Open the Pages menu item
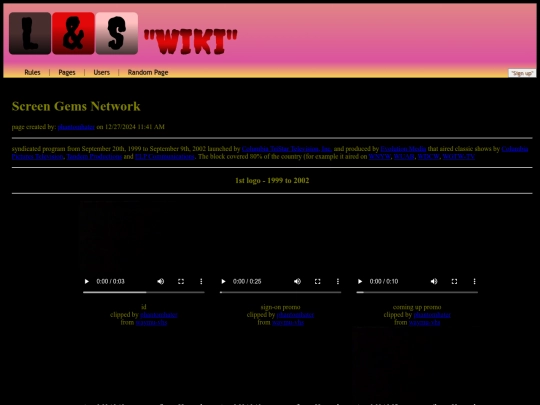The image size is (540, 405). 67,72
